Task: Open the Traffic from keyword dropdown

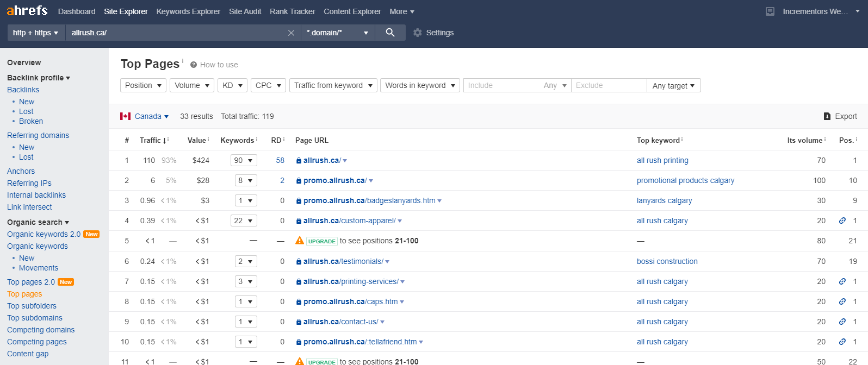Action: pyautogui.click(x=333, y=85)
